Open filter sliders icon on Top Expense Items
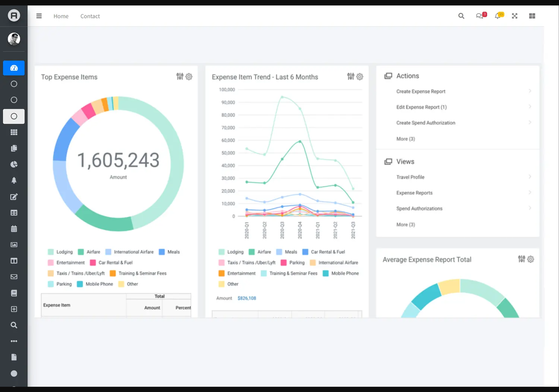 click(x=180, y=76)
